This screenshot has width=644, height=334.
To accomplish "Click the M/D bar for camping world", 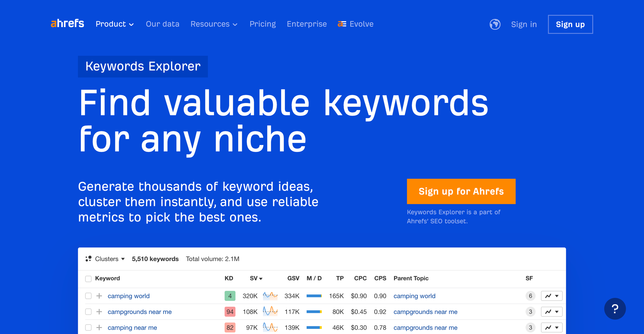I will point(314,296).
